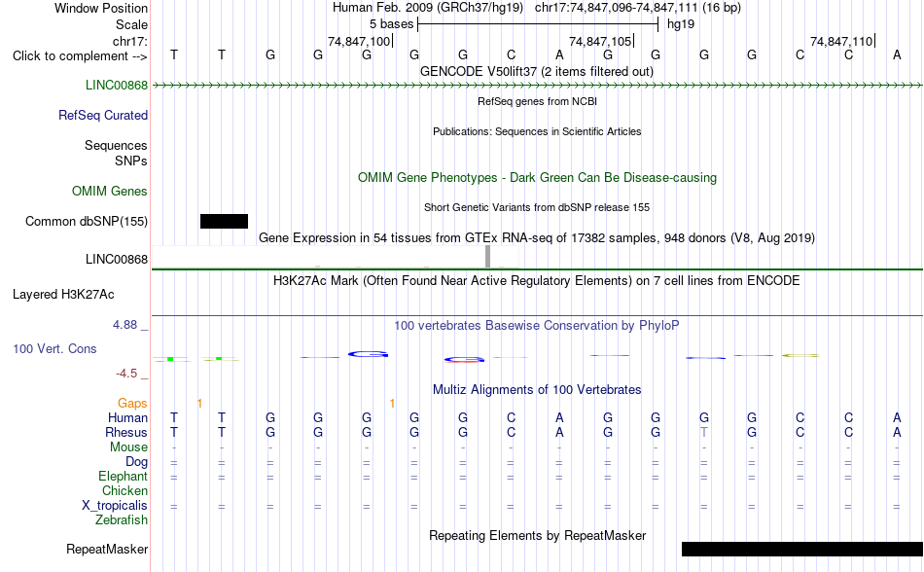924x572 pixels.
Task: Click the Zebrafish alignment row label
Action: (x=122, y=520)
